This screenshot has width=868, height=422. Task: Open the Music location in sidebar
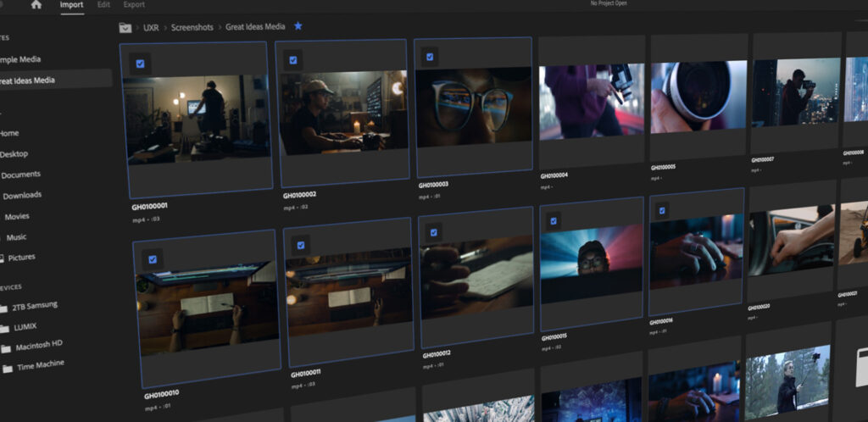pos(17,236)
